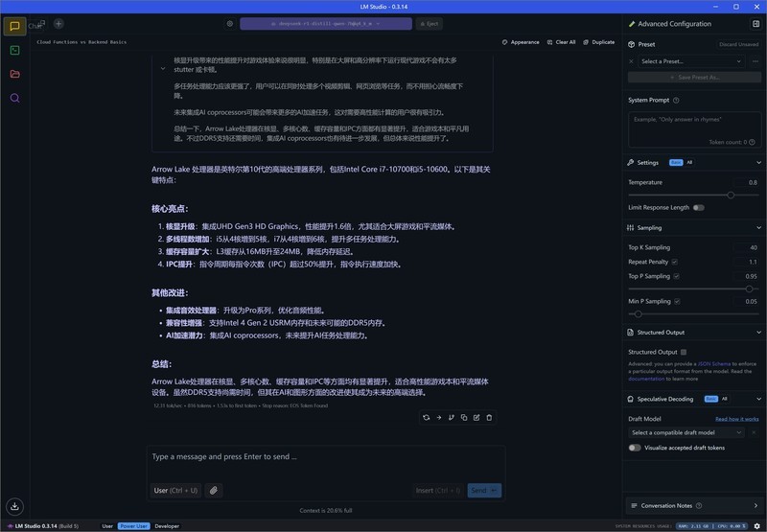This screenshot has height=532, width=767.
Task: Open the Developer terminal sidebar icon
Action: click(x=14, y=50)
